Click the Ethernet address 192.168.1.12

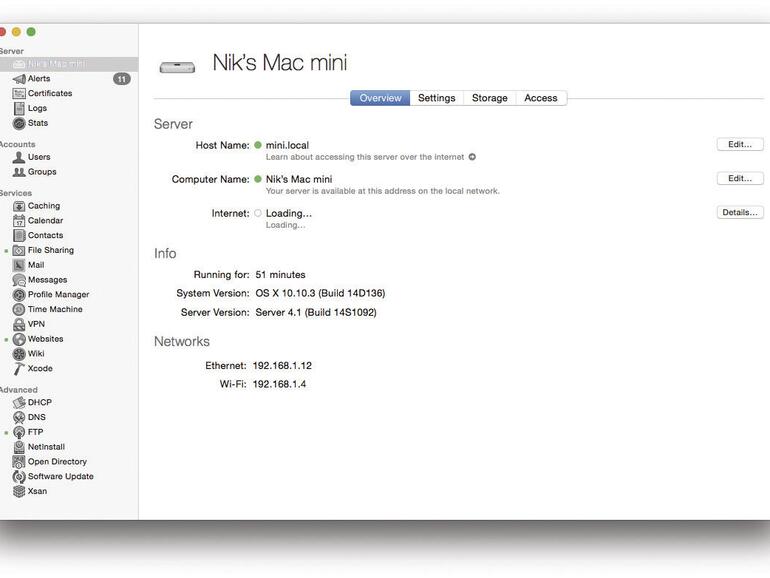282,366
